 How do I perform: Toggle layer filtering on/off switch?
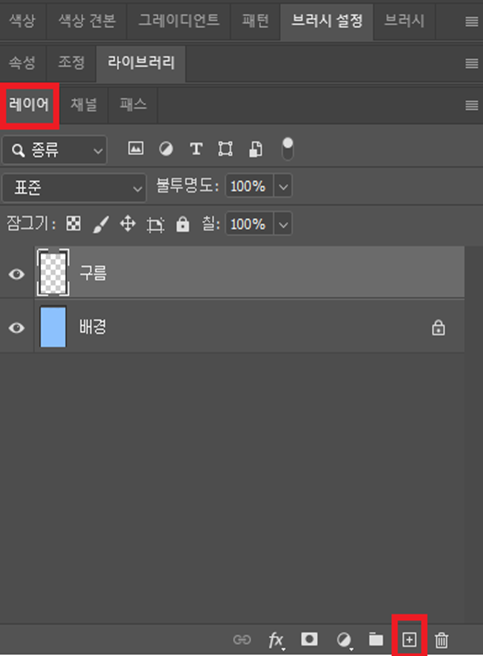pos(288,149)
